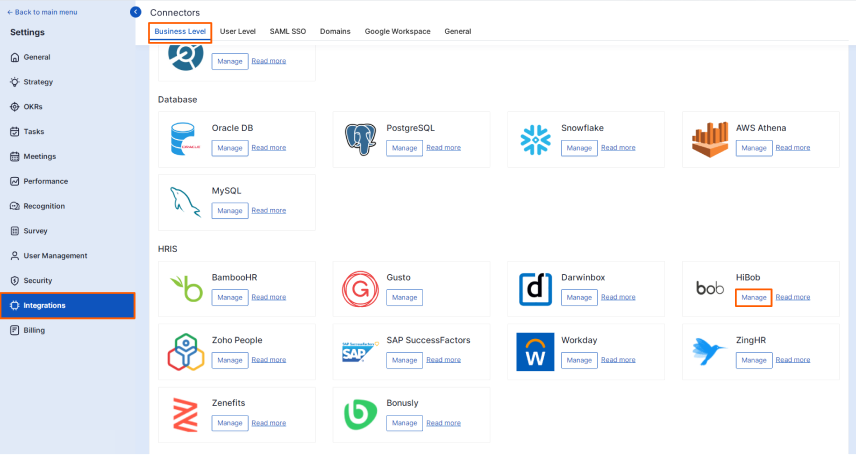
Task: Collapse the settings sidebar with chevron button
Action: [135, 12]
